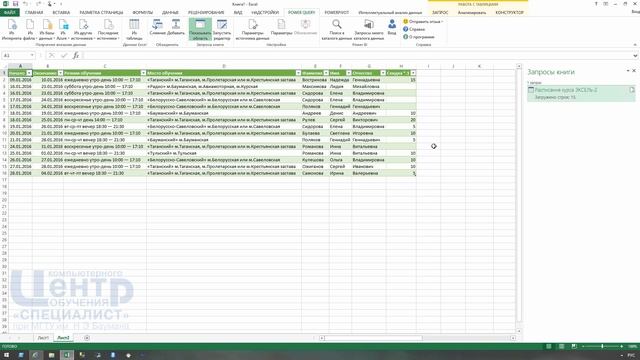Switch to Page Layout view in status bar
This screenshot has height=360, width=640.
562,347
